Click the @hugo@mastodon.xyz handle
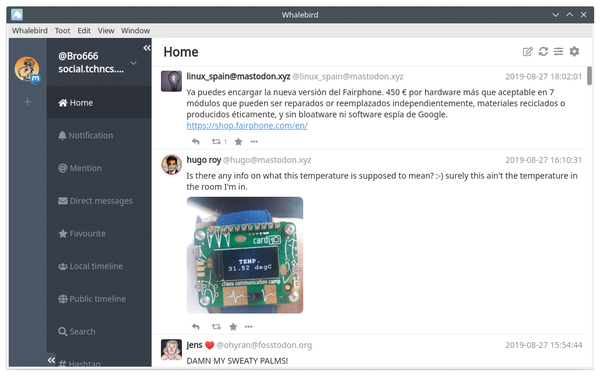This screenshot has height=376, width=600. (x=267, y=160)
